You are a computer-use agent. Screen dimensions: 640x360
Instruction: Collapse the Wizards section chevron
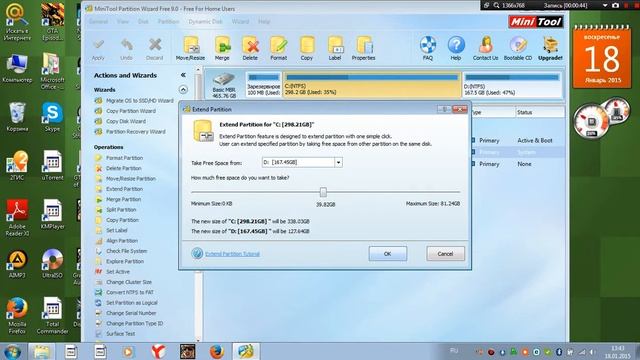coord(183,89)
